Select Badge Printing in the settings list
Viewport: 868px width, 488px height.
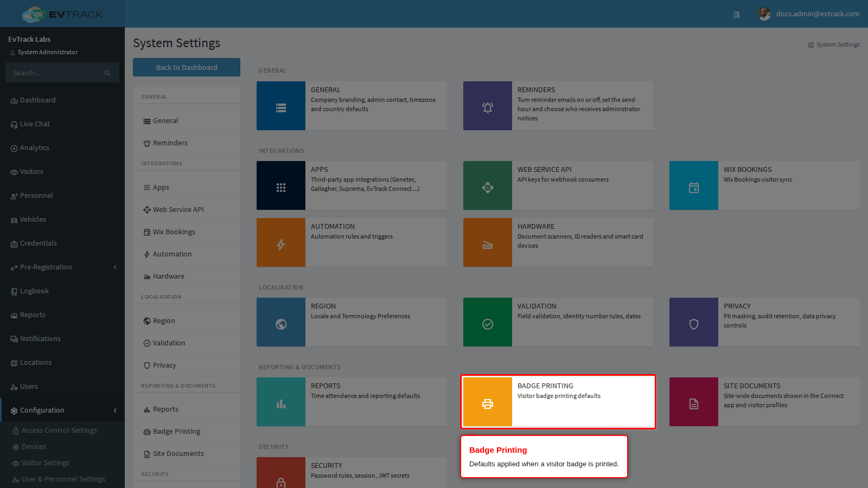tap(187, 432)
